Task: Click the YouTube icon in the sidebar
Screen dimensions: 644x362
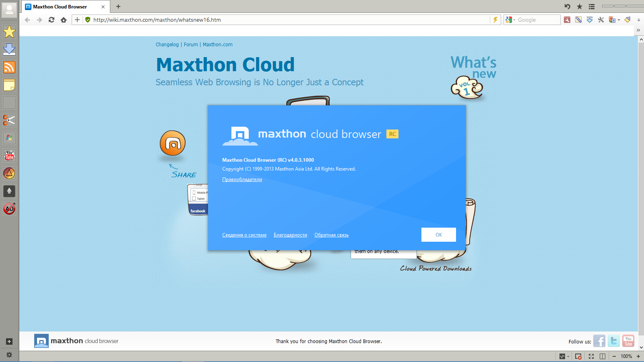Action: (9, 156)
